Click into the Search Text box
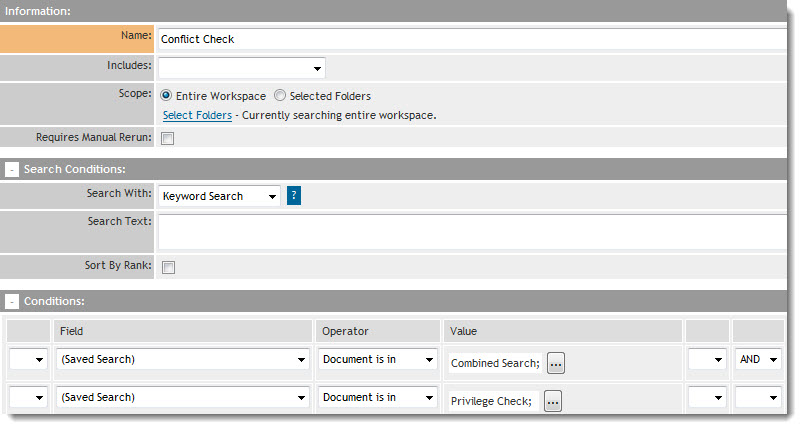The image size is (802, 429). pos(470,231)
